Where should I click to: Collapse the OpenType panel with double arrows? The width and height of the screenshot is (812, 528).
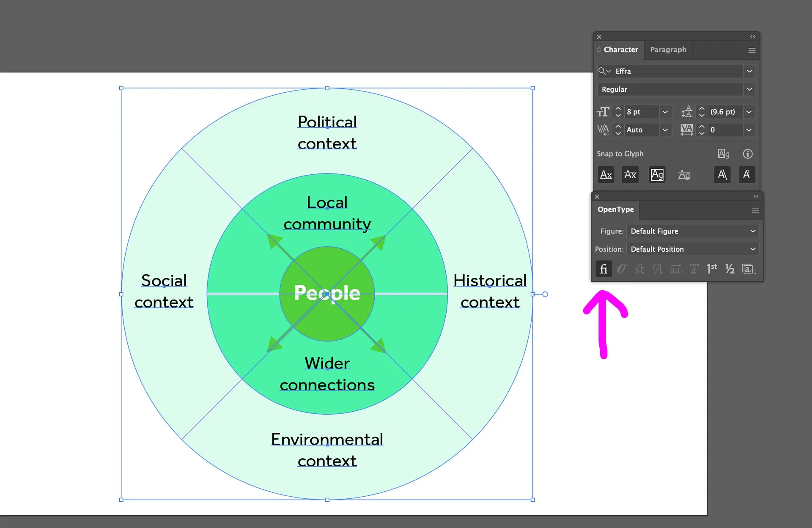point(756,197)
